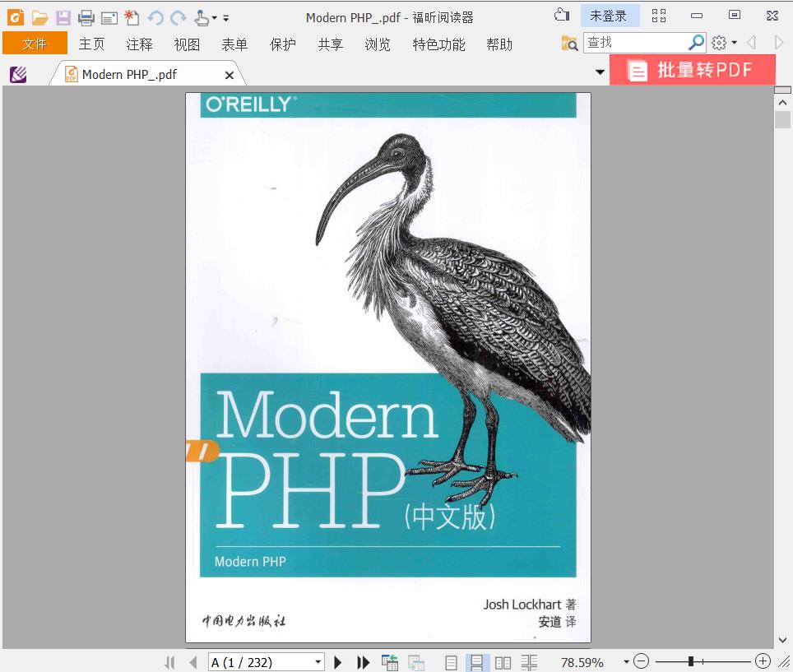Click the vertical scrollbar thumb
Viewport: 793px width, 672px height.
pos(782,120)
